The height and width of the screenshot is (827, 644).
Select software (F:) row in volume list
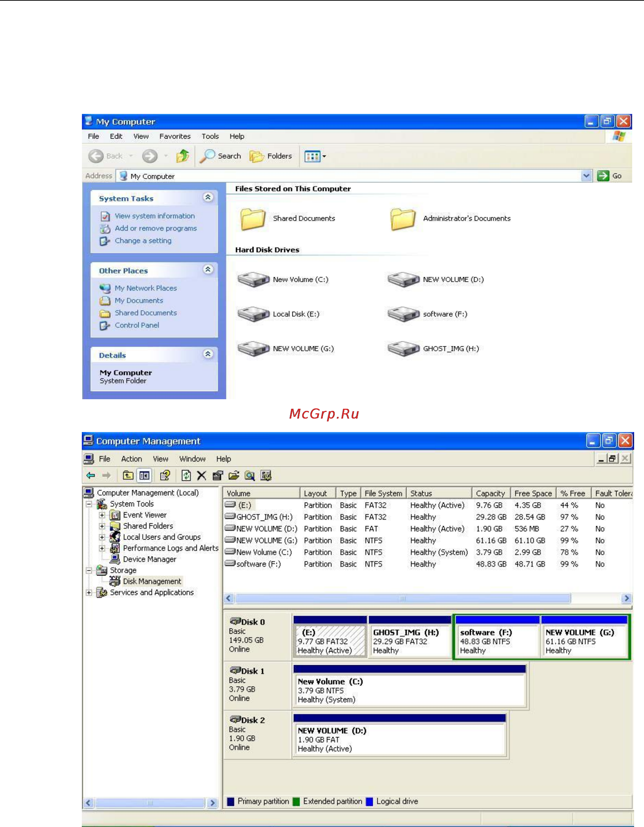(x=428, y=564)
